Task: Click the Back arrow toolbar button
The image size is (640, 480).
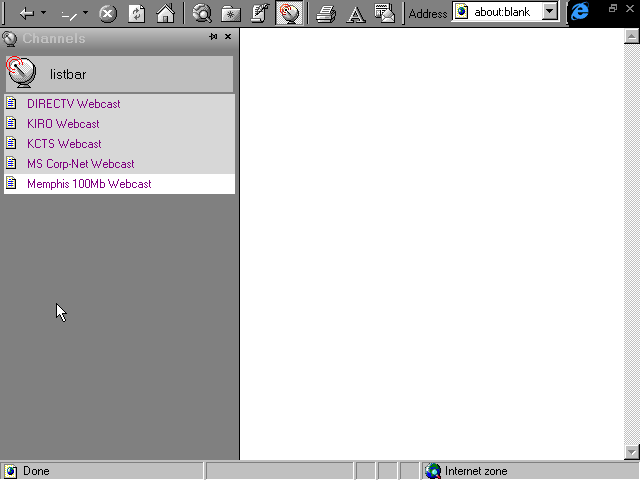Action: (27, 14)
